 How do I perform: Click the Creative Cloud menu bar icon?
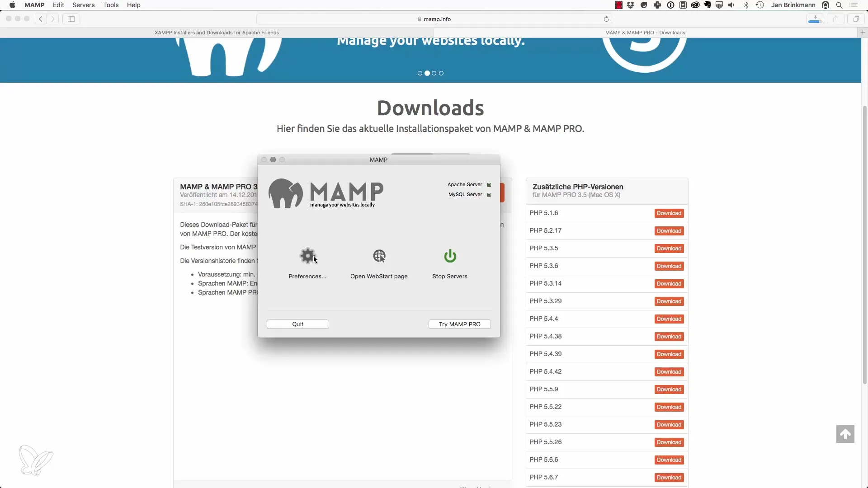(x=695, y=5)
